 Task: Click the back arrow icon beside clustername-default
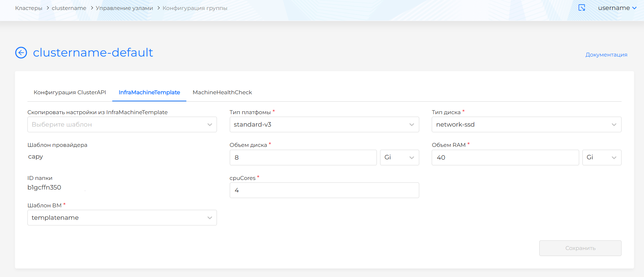pos(21,53)
